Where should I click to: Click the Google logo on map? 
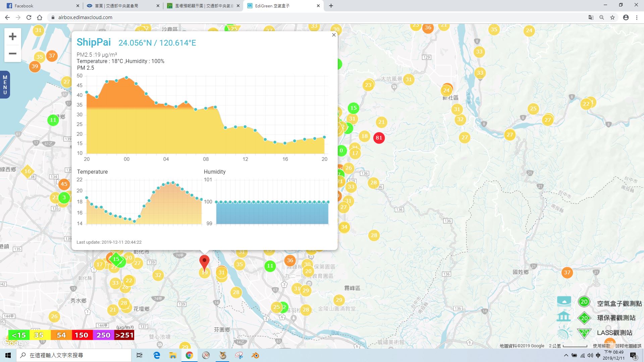click(x=16, y=343)
